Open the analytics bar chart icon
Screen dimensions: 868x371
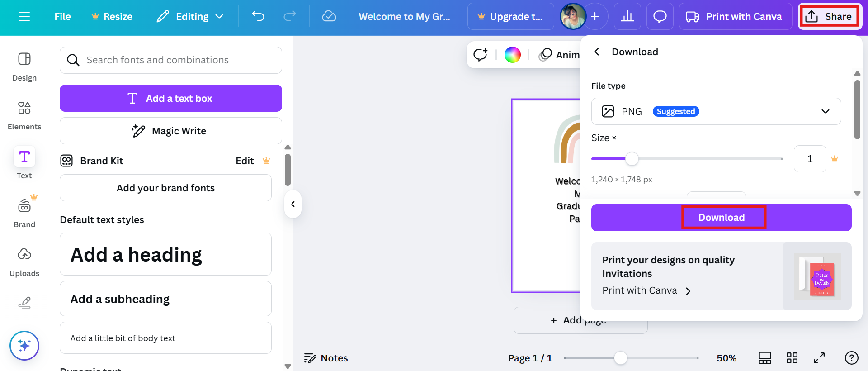pyautogui.click(x=627, y=17)
